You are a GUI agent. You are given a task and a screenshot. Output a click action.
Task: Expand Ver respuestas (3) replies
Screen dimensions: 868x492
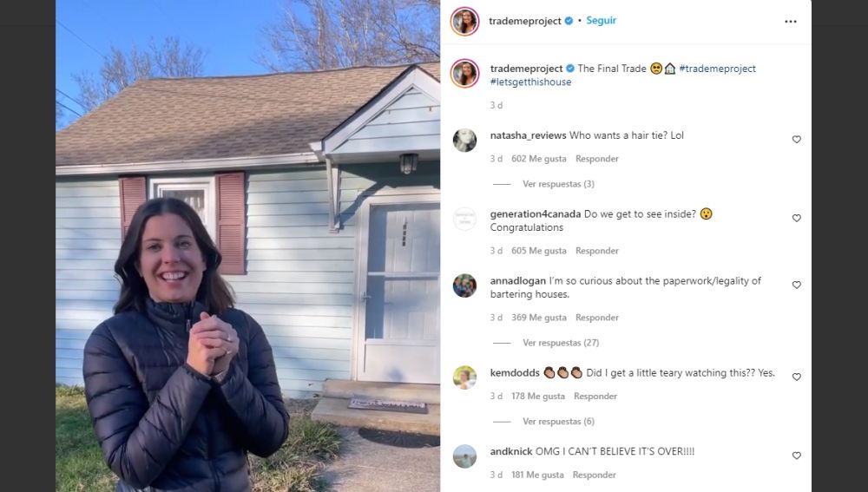(x=558, y=184)
